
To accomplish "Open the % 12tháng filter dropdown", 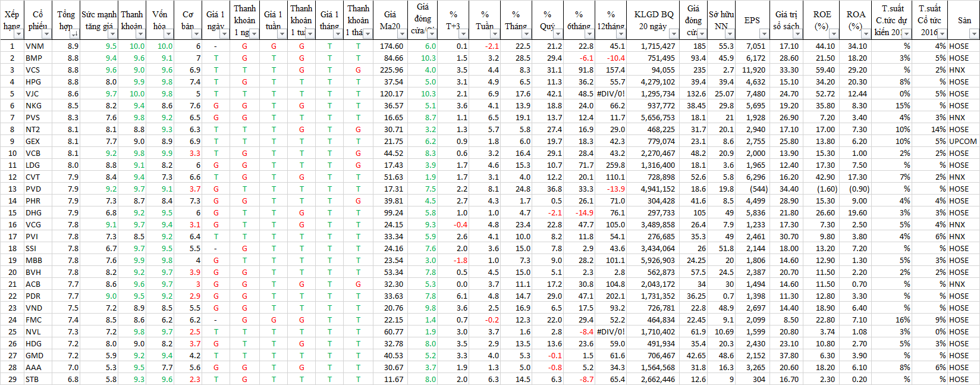I will 621,34.
